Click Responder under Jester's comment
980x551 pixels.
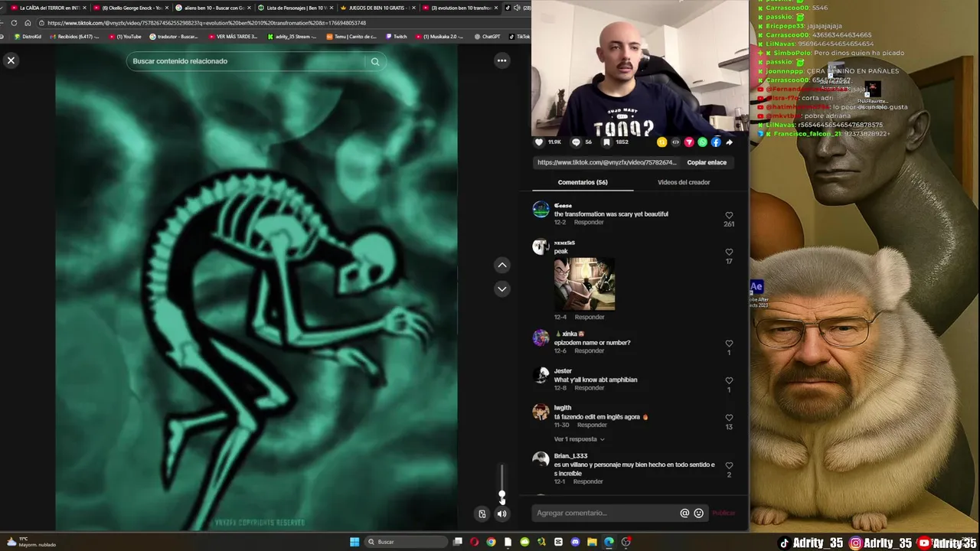pos(589,388)
